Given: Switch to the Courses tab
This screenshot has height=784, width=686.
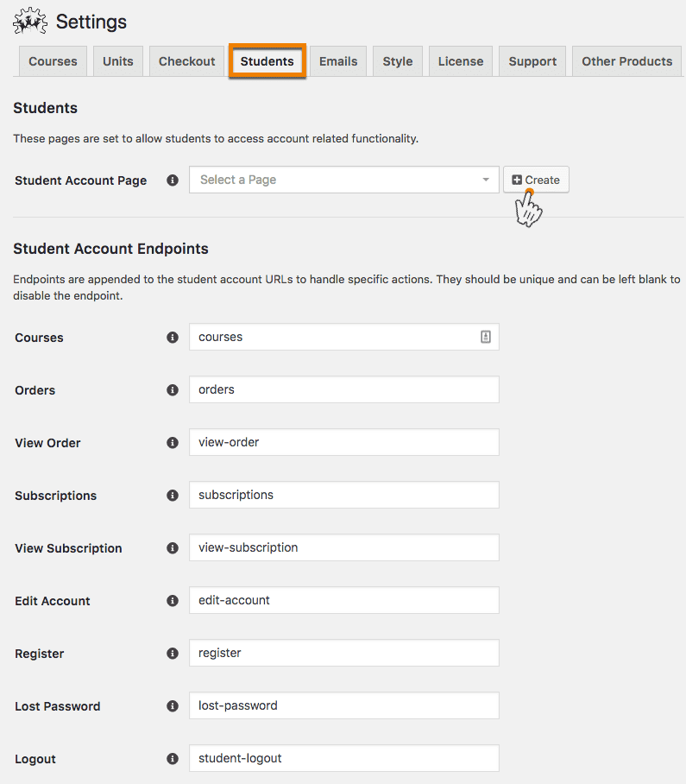Looking at the screenshot, I should tap(53, 61).
